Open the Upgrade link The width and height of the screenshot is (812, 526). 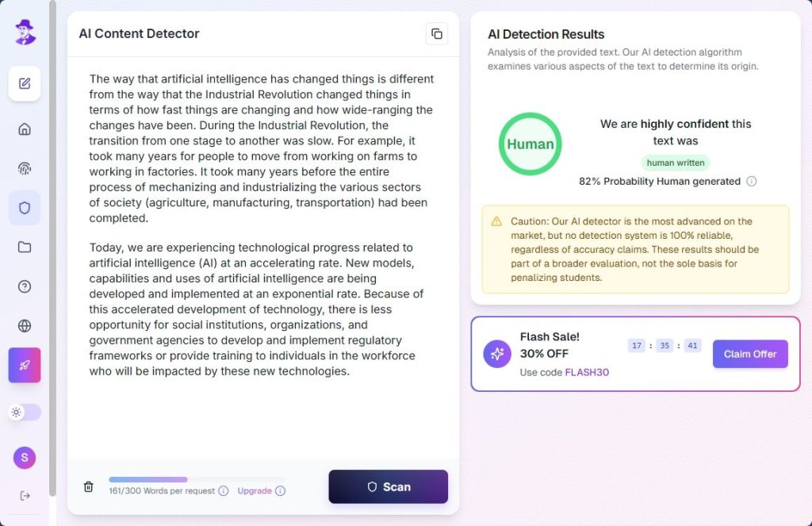click(255, 491)
